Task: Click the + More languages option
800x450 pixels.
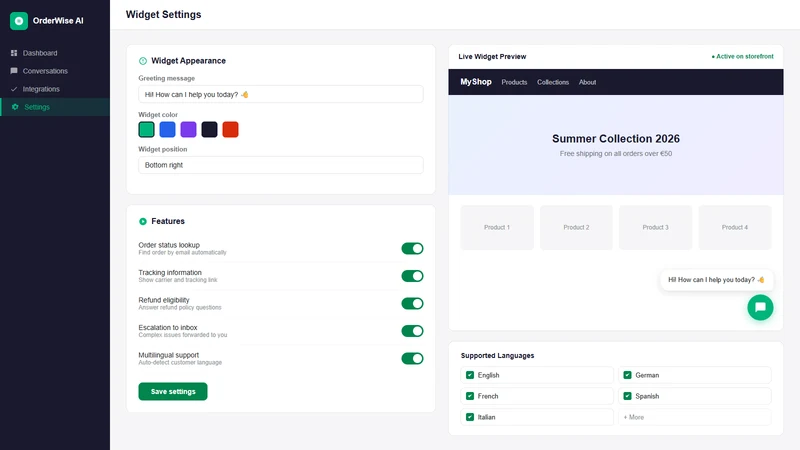Action: coord(694,417)
